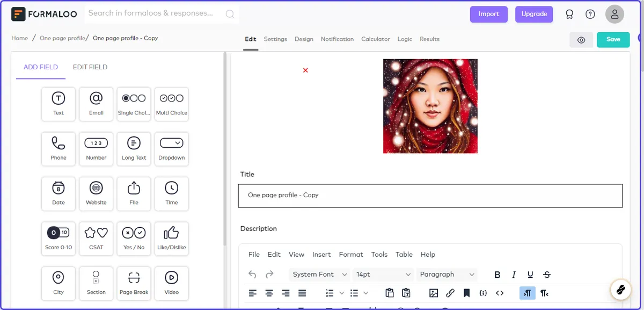Open the badge award icon in header
644x310 pixels.
(569, 14)
